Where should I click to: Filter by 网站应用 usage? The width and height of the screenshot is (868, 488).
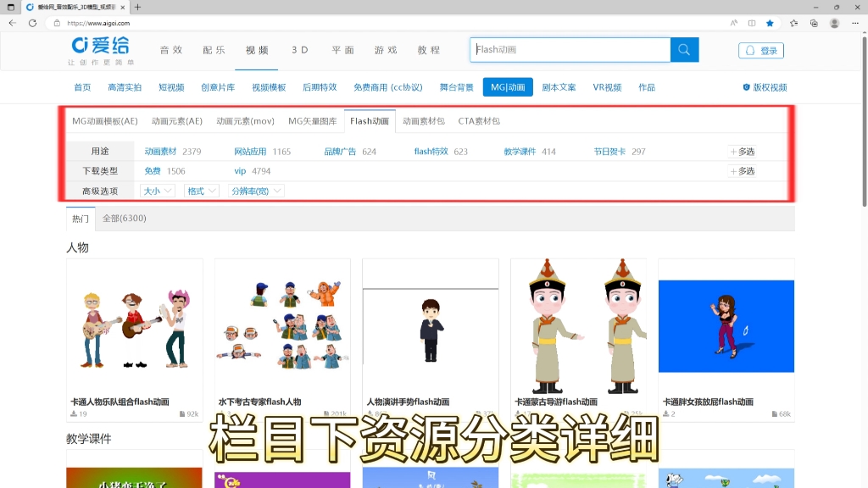[250, 152]
